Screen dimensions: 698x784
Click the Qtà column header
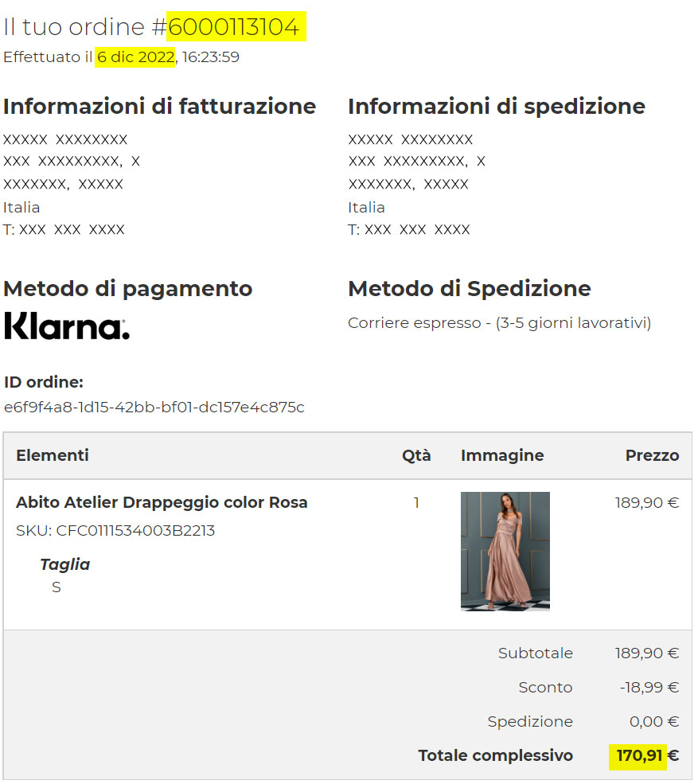pyautogui.click(x=416, y=455)
